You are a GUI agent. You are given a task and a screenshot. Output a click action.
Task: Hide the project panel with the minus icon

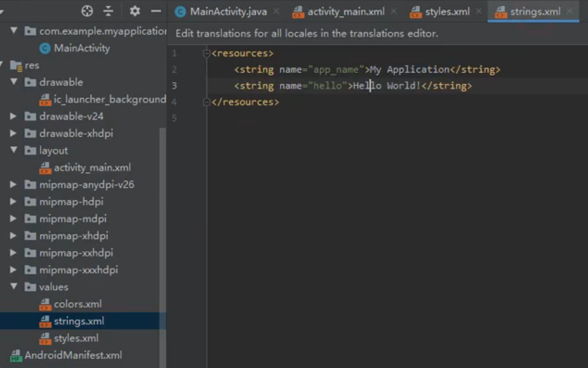(156, 11)
